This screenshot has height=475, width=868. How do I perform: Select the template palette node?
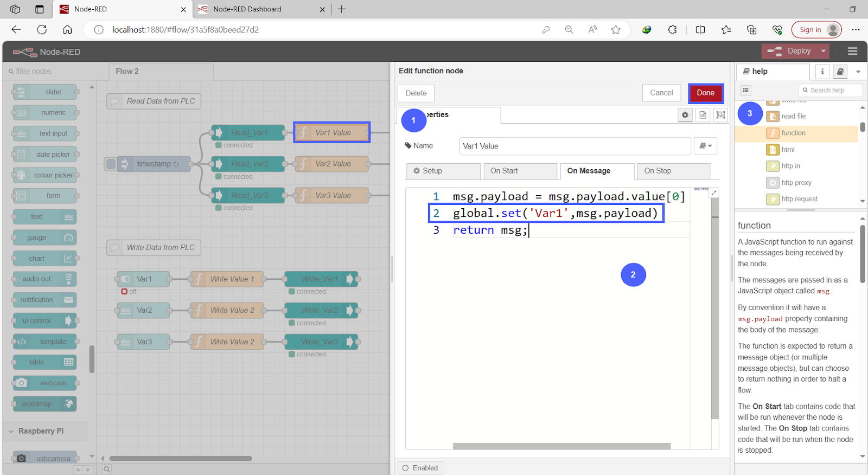pos(45,342)
